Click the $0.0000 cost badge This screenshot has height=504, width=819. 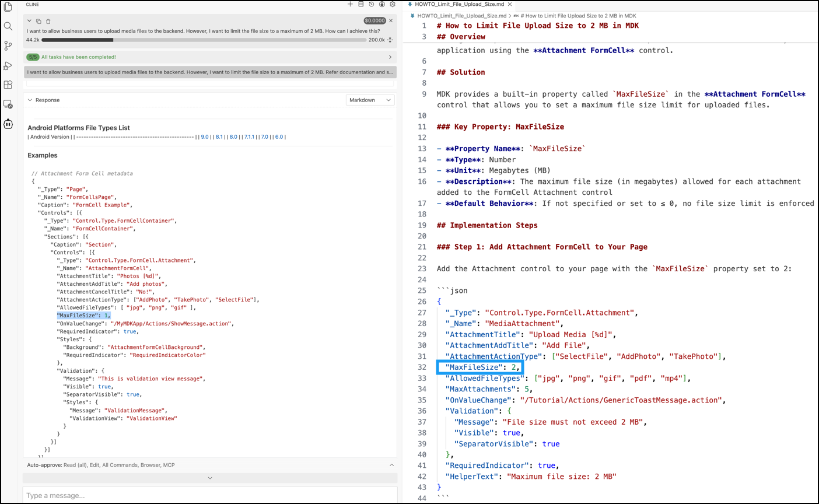374,21
